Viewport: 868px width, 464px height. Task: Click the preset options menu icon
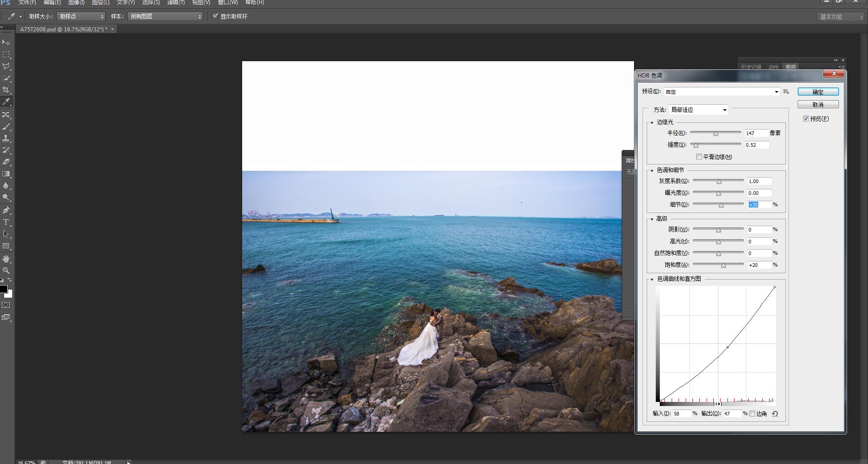click(786, 92)
